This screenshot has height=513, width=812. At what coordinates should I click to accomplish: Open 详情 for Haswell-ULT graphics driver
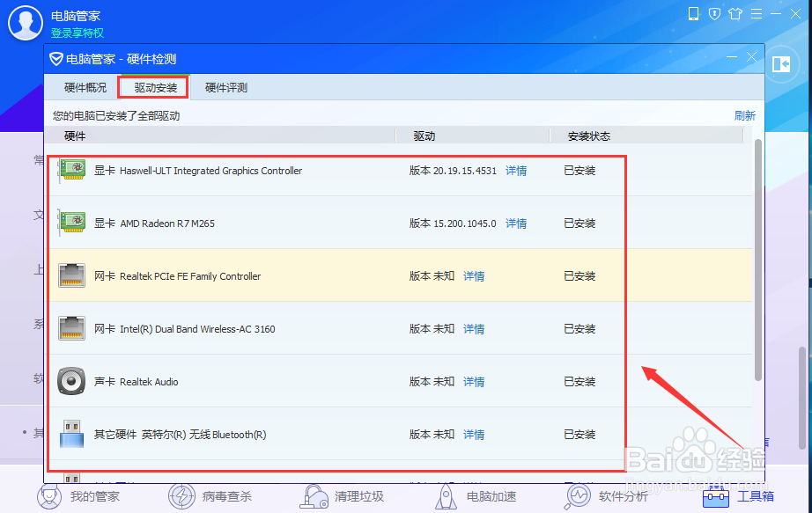pyautogui.click(x=516, y=171)
